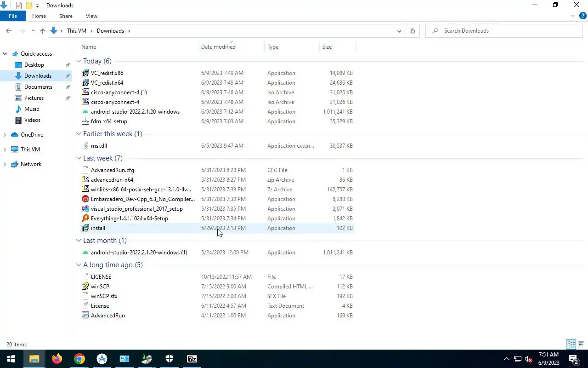Open 7-Zip from the taskbar
This screenshot has height=368, width=588.
point(192,359)
